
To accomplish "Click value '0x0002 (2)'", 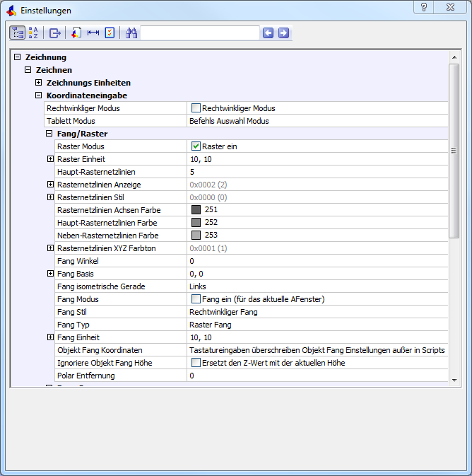I will click(x=208, y=185).
